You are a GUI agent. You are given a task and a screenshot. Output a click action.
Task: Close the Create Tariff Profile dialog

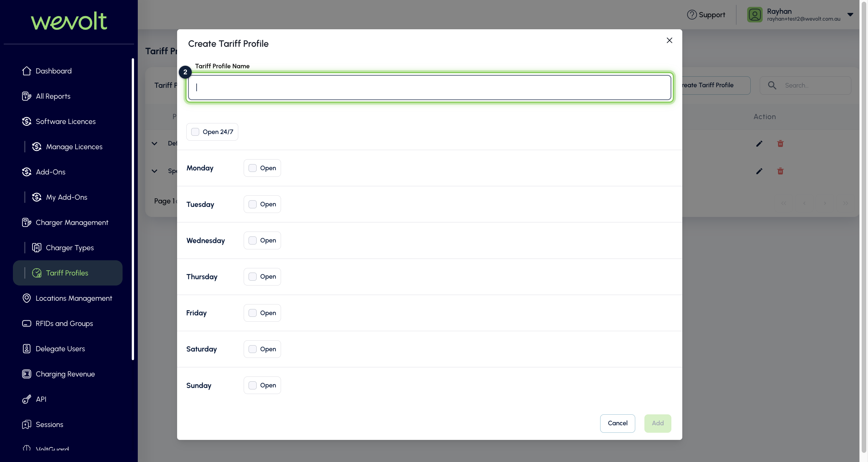click(x=670, y=40)
